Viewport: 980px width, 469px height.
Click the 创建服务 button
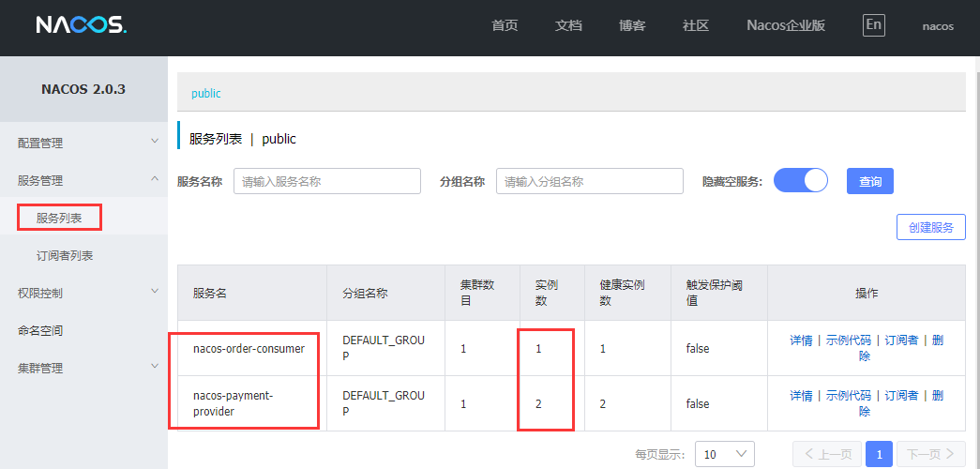(x=931, y=227)
